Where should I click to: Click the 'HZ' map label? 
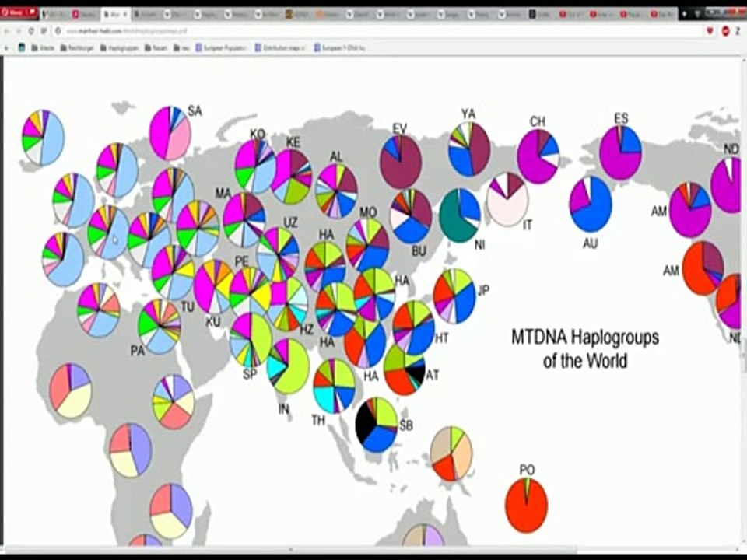click(x=307, y=329)
